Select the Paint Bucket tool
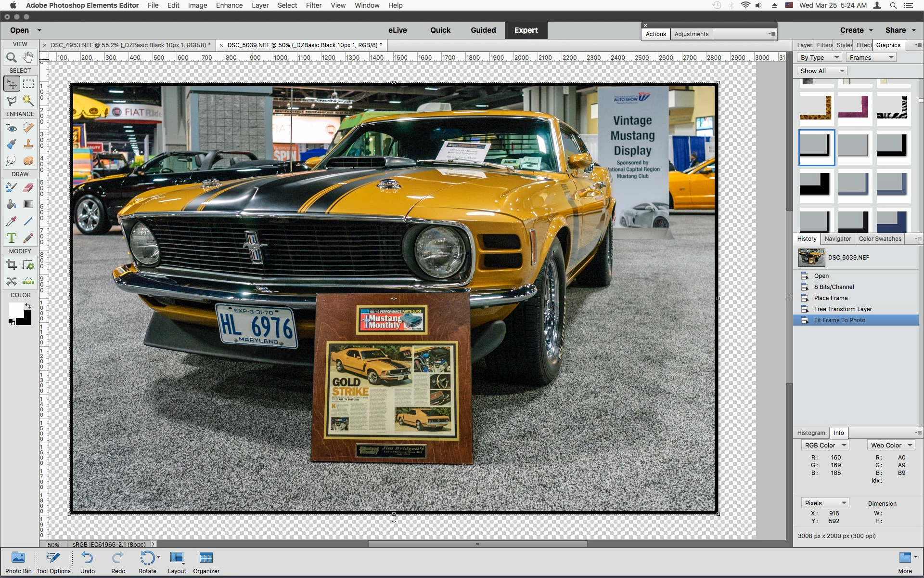The image size is (924, 578). tap(12, 204)
